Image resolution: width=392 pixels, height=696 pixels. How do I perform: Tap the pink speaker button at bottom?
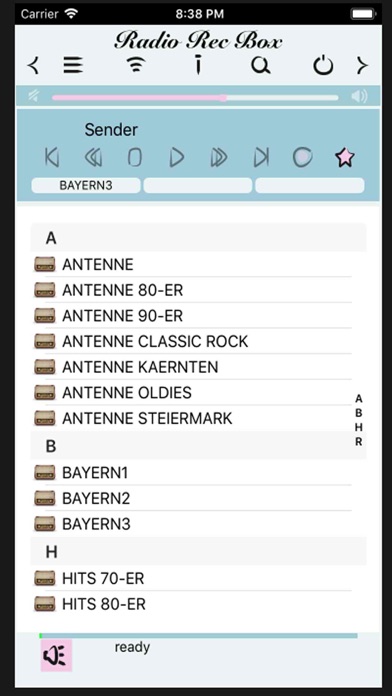point(56,655)
